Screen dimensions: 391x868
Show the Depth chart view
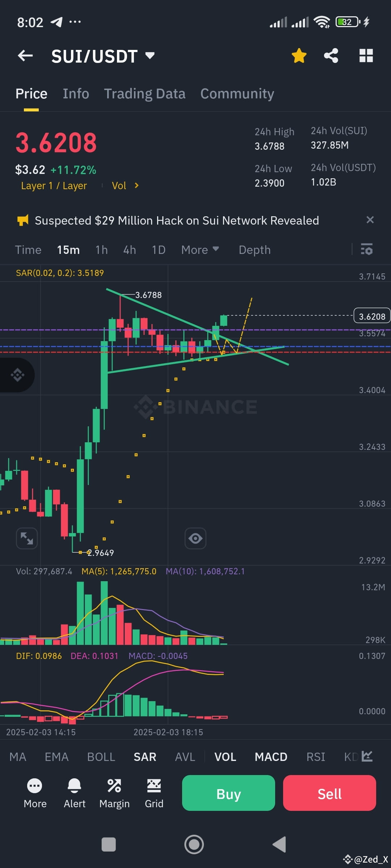[255, 250]
